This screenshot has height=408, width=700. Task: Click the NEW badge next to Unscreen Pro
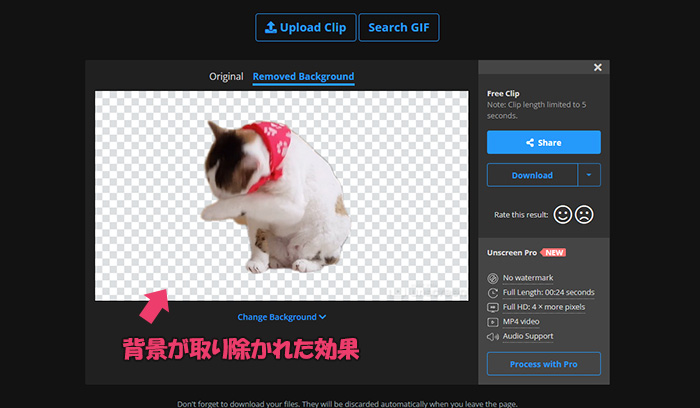coord(554,253)
